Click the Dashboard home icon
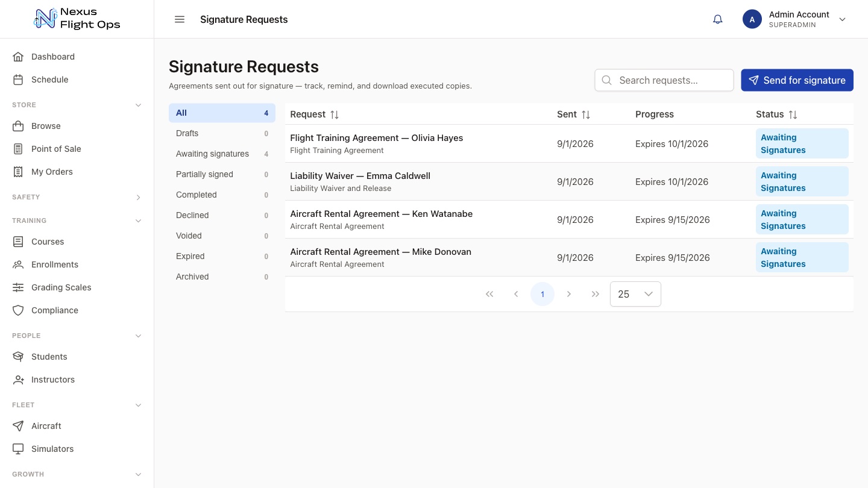This screenshot has width=868, height=488. click(x=18, y=57)
